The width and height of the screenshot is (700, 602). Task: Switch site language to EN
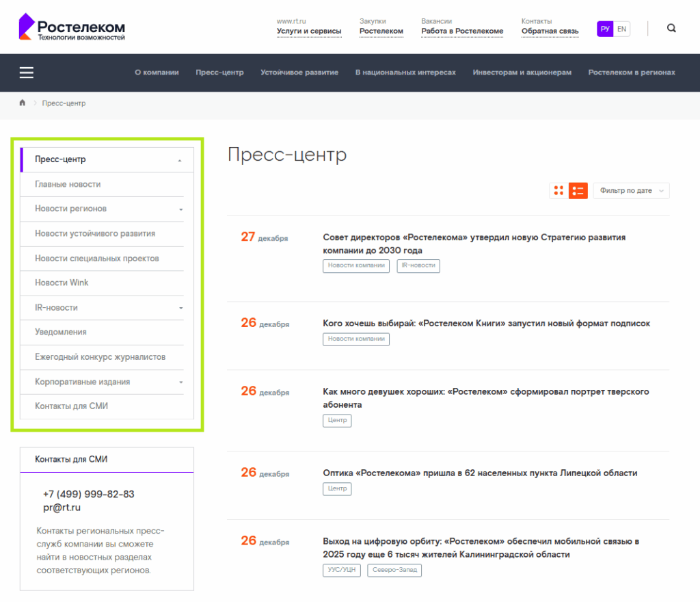[621, 29]
